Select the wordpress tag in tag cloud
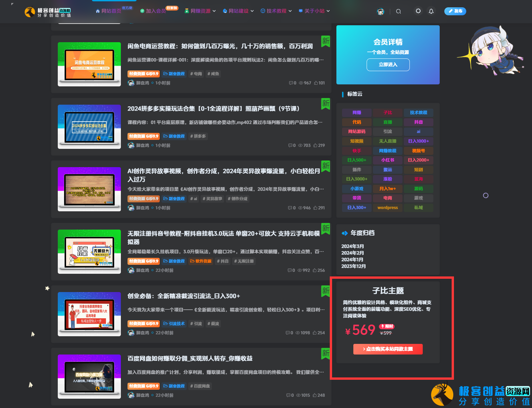532x408 pixels. 388,208
